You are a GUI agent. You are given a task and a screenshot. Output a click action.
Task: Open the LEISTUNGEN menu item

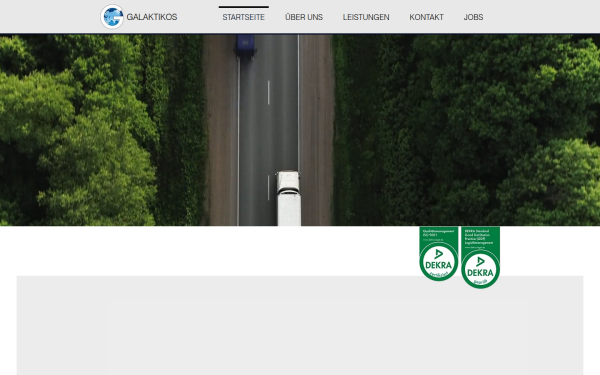(366, 17)
